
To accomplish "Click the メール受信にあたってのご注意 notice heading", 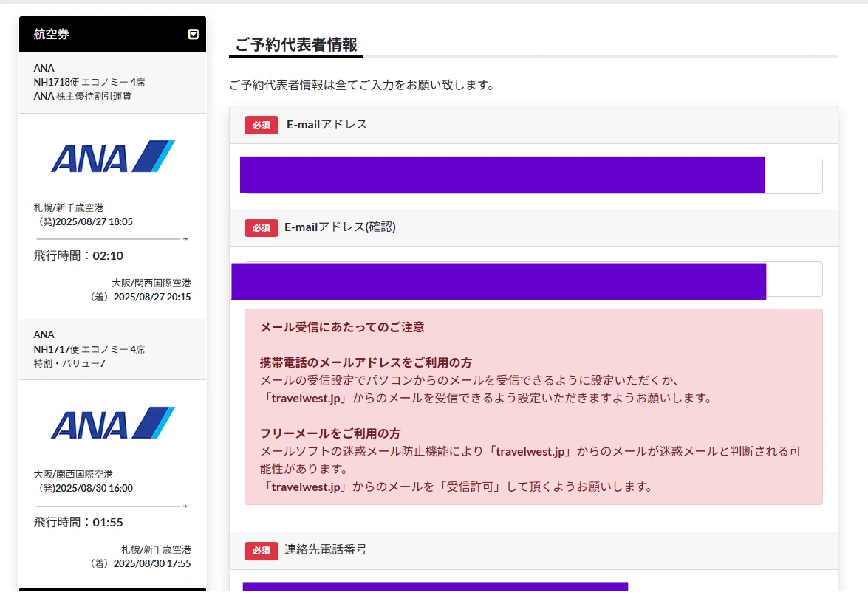I will pos(342,328).
